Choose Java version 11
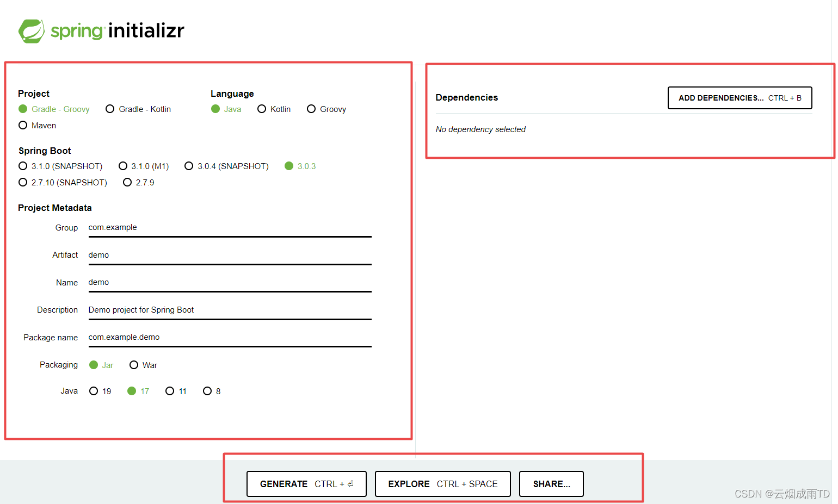Viewport: 838px width, 504px height. pyautogui.click(x=176, y=391)
